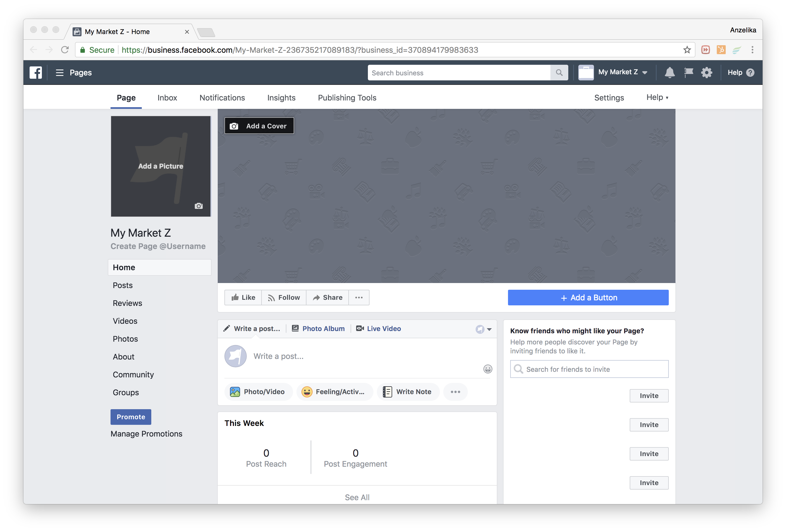Viewport: 786px width, 532px height.
Task: Click the Help question mark icon
Action: (x=750, y=73)
